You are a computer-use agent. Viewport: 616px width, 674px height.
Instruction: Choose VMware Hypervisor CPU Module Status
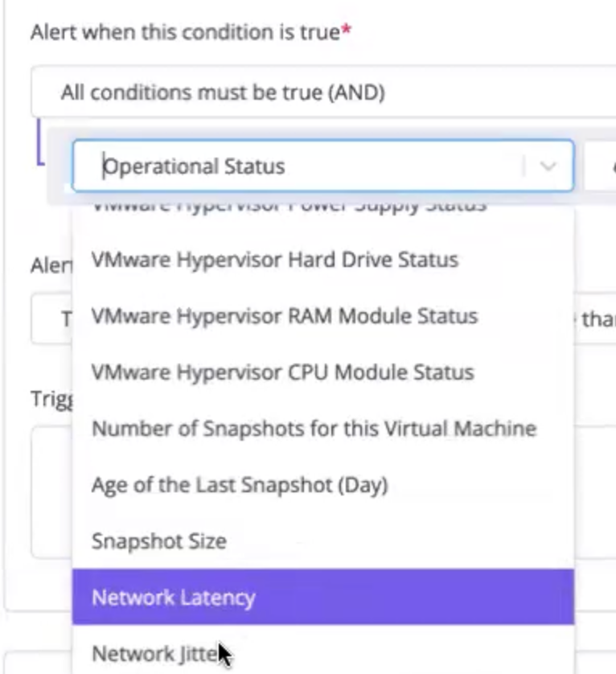pos(323,372)
